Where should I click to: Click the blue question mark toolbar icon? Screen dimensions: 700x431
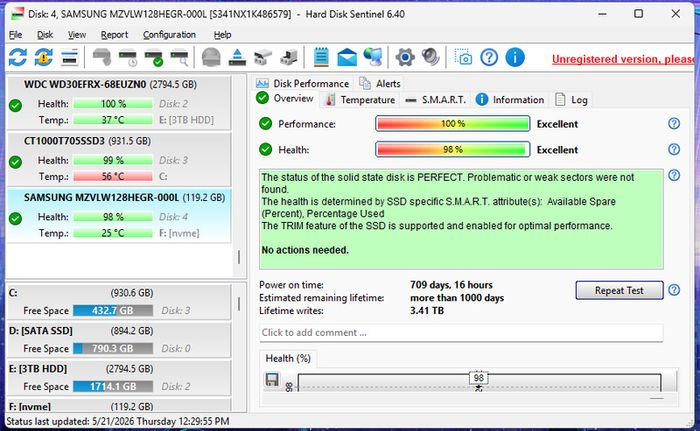coord(489,57)
